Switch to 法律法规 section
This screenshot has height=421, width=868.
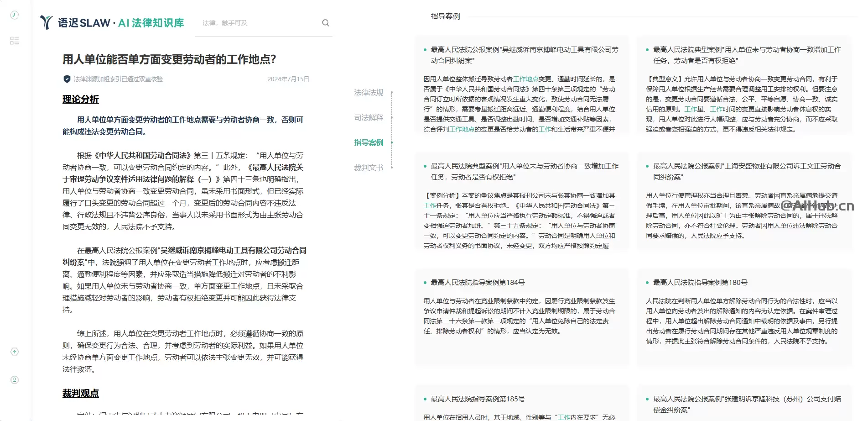(369, 93)
